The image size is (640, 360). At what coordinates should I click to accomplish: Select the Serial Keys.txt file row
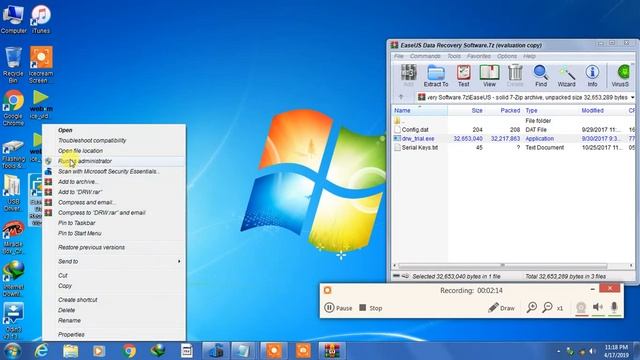pyautogui.click(x=514, y=147)
